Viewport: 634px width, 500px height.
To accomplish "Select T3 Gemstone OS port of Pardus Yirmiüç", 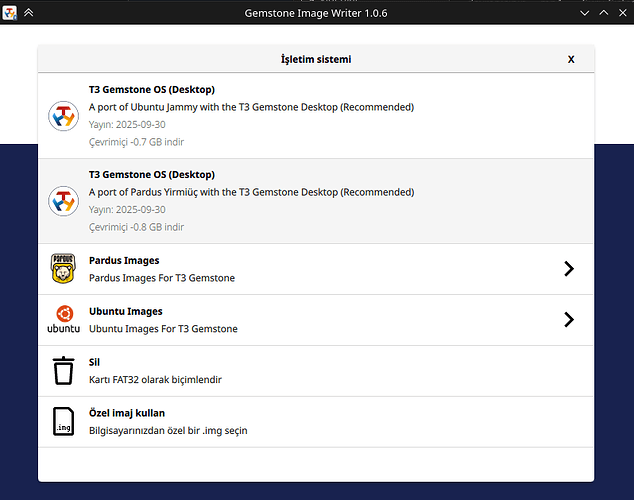I will 250,192.
